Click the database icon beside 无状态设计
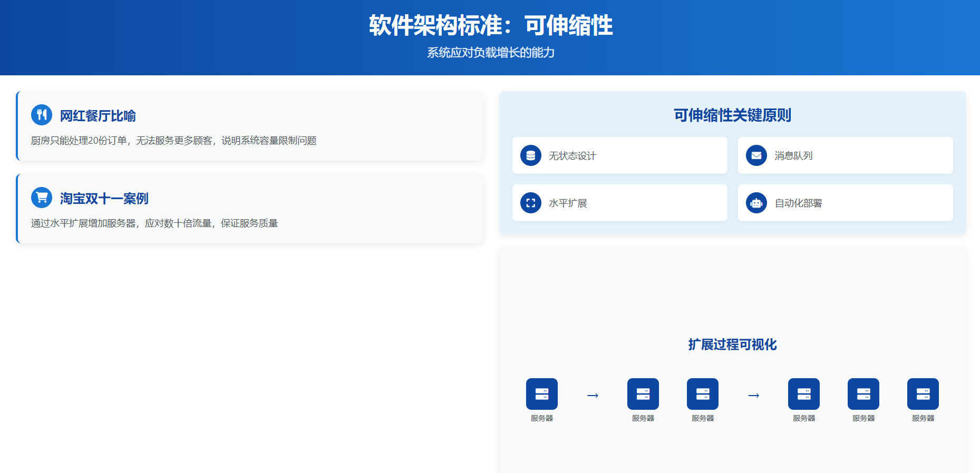The height and width of the screenshot is (473, 980). point(531,155)
